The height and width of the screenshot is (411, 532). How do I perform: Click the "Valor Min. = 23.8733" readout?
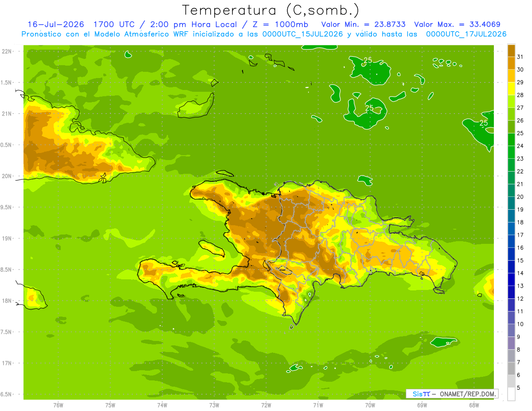pyautogui.click(x=363, y=24)
